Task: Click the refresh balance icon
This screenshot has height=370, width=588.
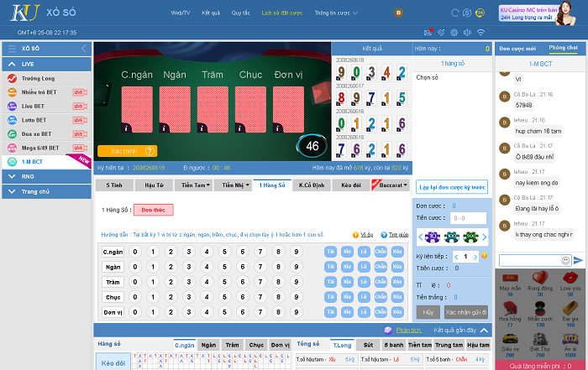Action: [456, 13]
